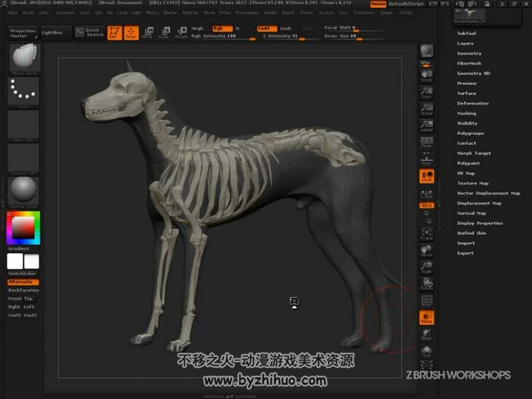
Task: Click the Quick Sketch icon
Action: (90, 33)
